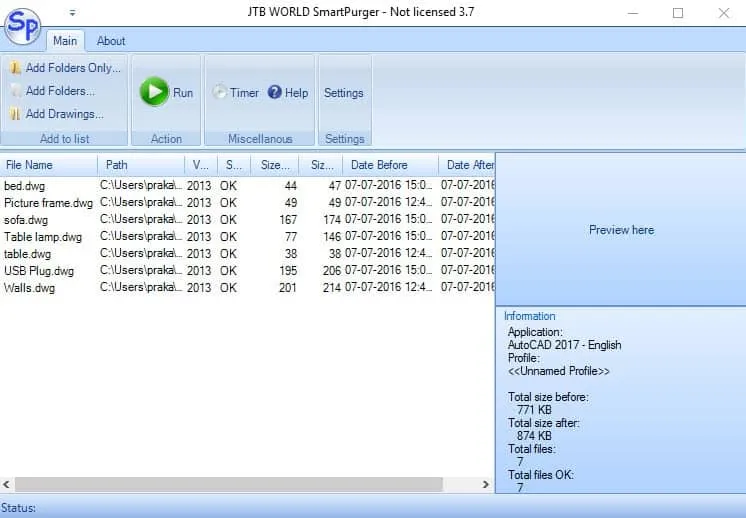
Task: Select the Picture frame.dwg file
Action: pyautogui.click(x=49, y=203)
